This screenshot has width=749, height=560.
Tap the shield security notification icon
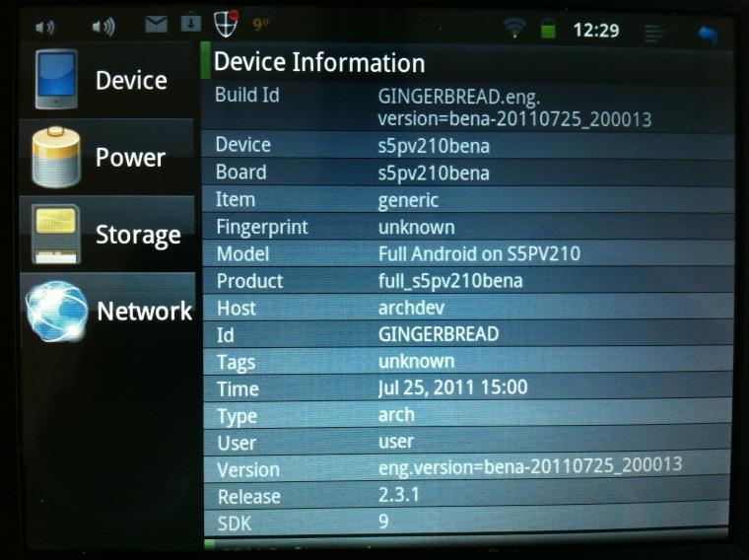226,24
